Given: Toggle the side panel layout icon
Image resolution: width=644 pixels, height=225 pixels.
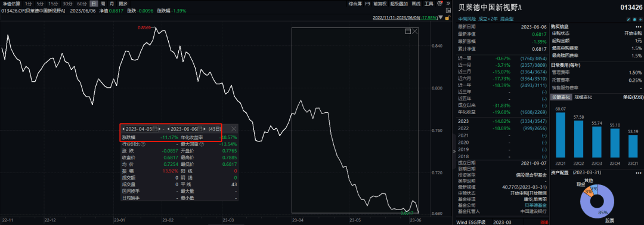Looking at the screenshot, I should point(448,11).
